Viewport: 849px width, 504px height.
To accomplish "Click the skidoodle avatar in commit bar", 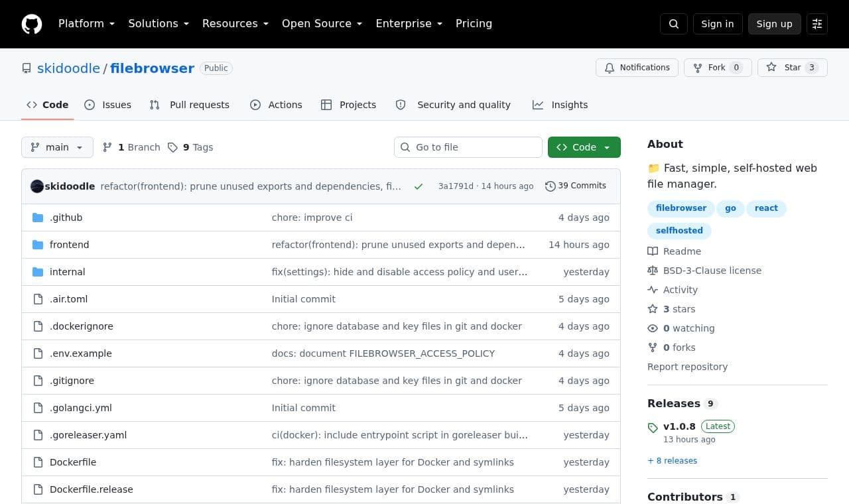I will coord(37,186).
